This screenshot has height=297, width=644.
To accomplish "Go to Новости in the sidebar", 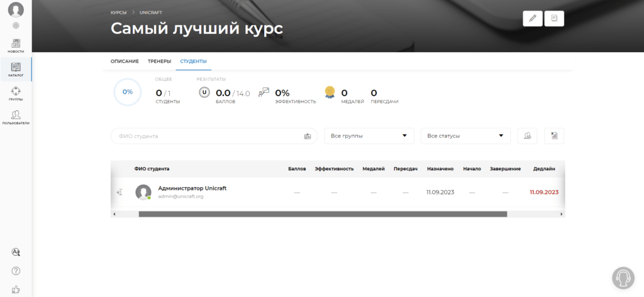I will click(16, 46).
